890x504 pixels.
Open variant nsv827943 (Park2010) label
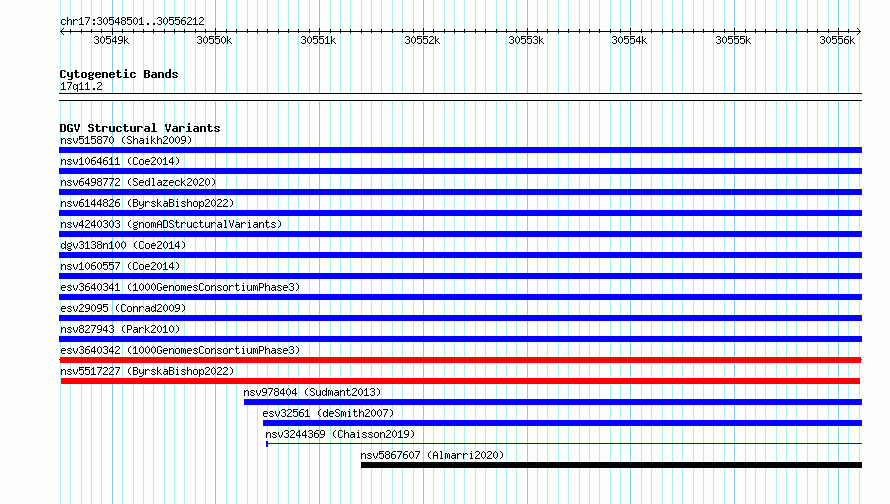[x=120, y=329]
